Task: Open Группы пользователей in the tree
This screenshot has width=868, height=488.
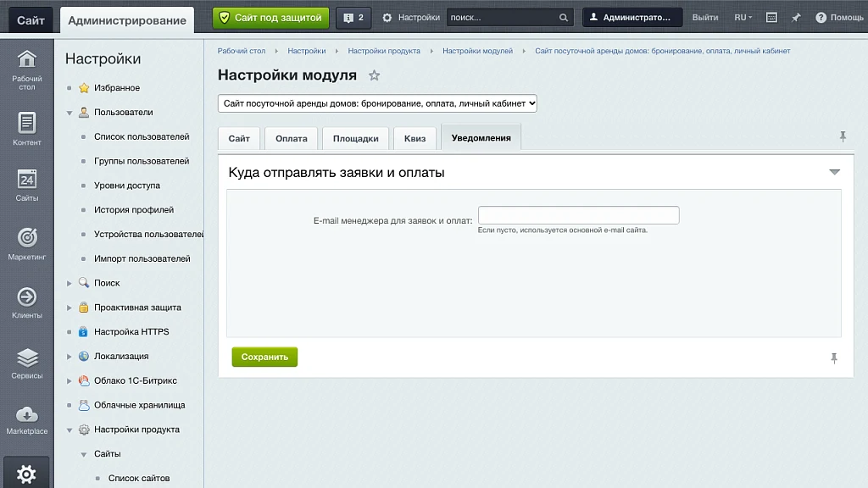Action: (142, 161)
